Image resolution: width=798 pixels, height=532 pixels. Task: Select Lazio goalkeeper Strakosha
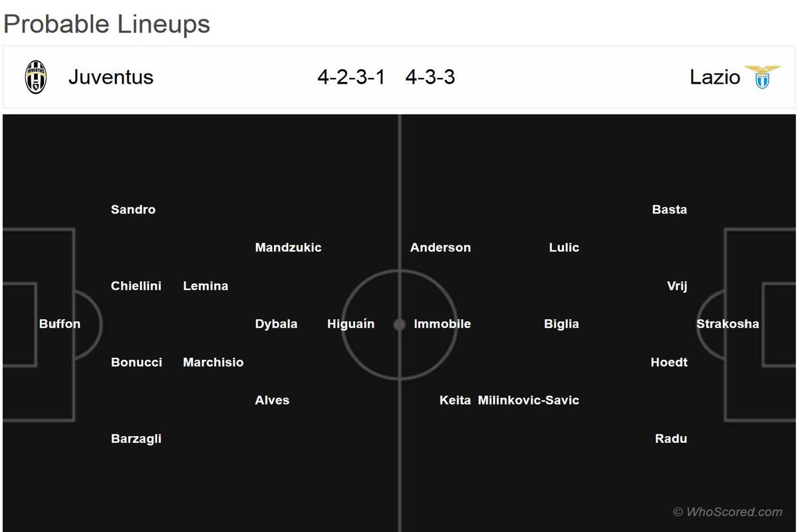pos(728,324)
